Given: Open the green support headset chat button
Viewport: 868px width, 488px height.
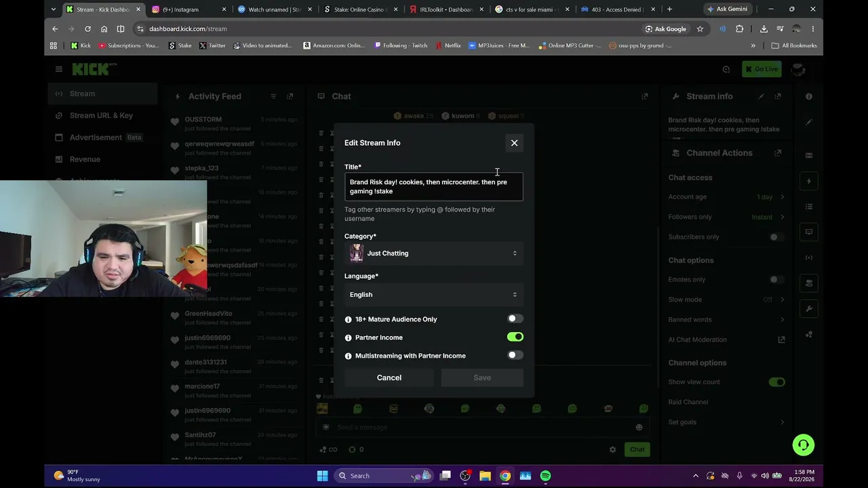Looking at the screenshot, I should point(804,445).
